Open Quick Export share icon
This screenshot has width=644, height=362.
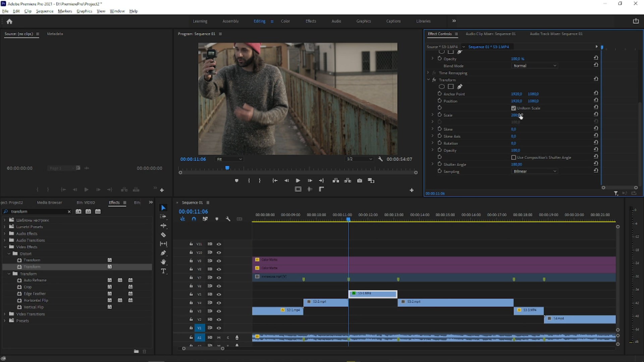tap(636, 21)
